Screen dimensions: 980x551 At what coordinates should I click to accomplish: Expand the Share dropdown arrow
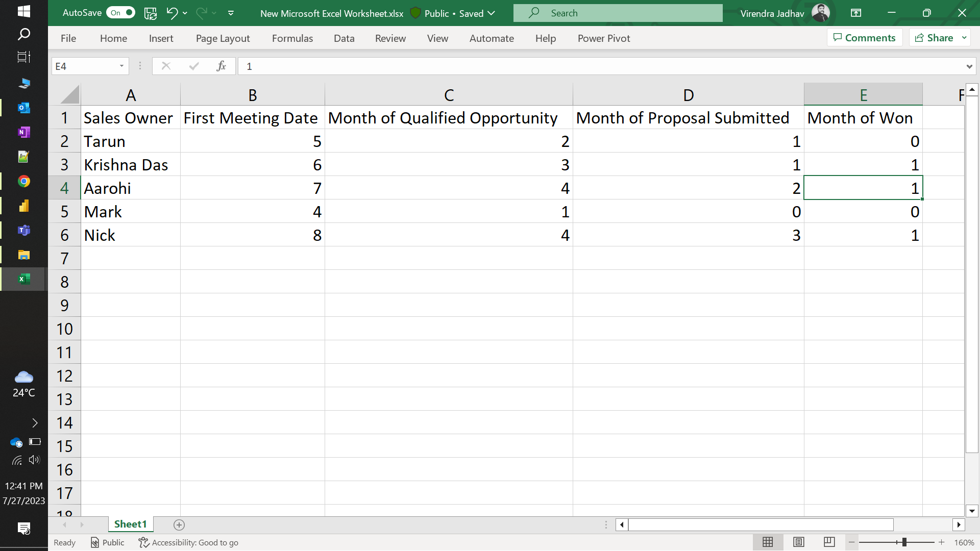tap(964, 38)
